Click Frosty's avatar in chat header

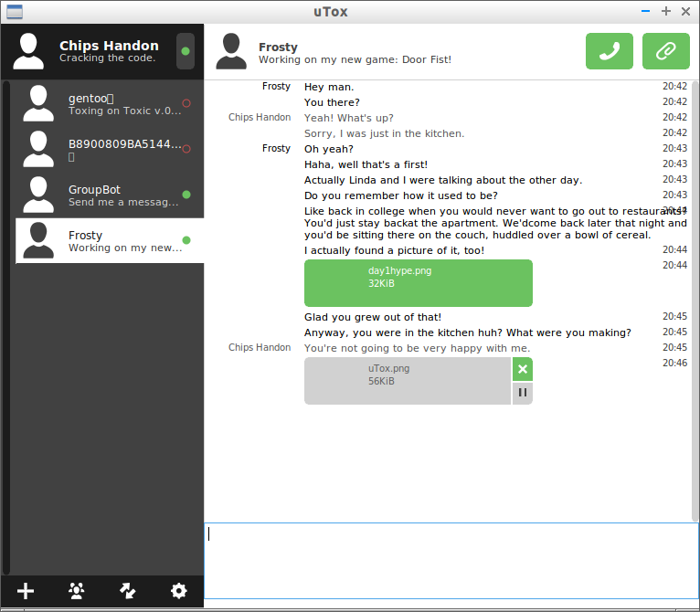(x=231, y=51)
